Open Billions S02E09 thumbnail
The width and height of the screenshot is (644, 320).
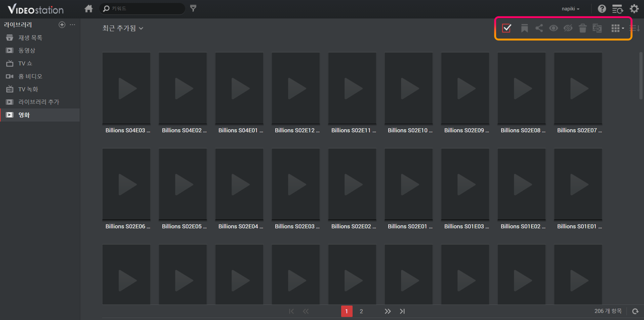coord(465,88)
